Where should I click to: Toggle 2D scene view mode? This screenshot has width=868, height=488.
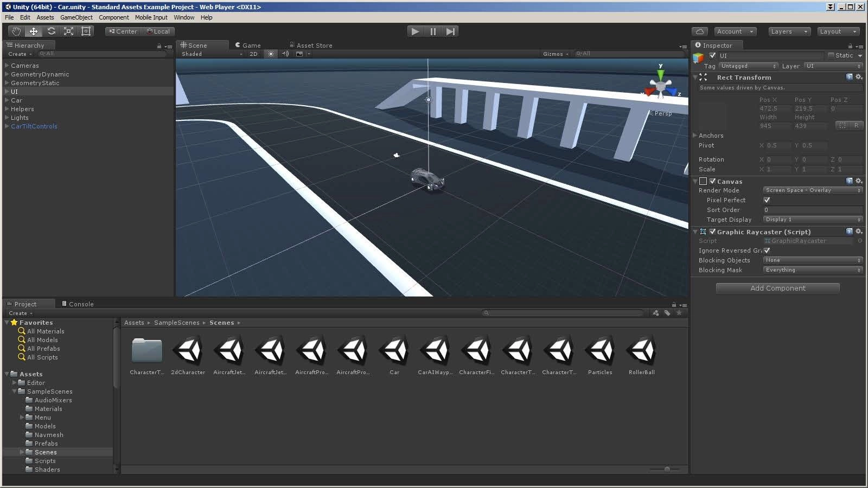(x=253, y=54)
